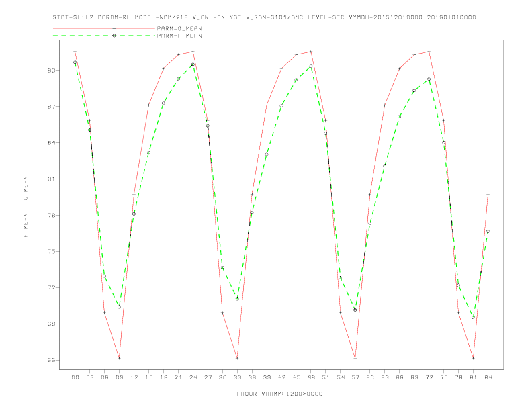
Task: Click the x-axis title FHOUR VHHMM: 1200>0000
Action: pos(279,394)
